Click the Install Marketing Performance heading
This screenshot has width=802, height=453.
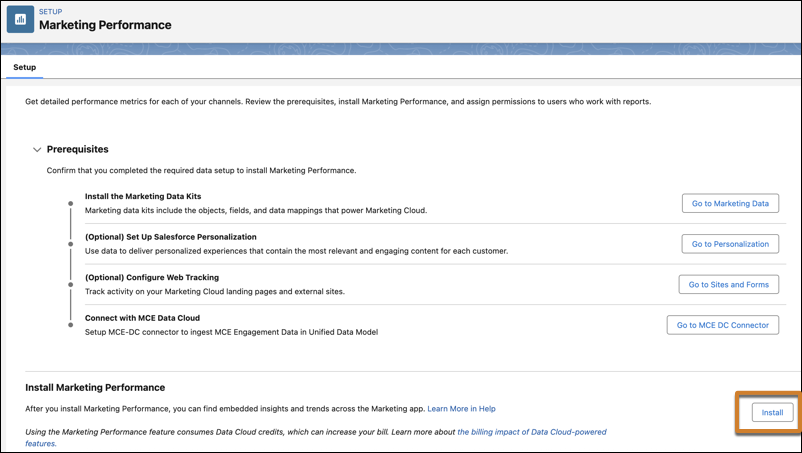pos(95,388)
